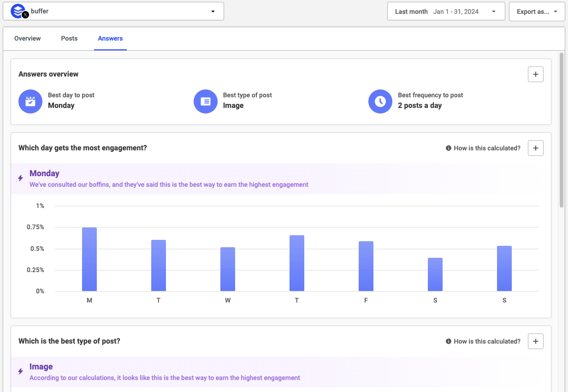Click the best type of post icon
This screenshot has height=392, width=568.
tap(206, 101)
